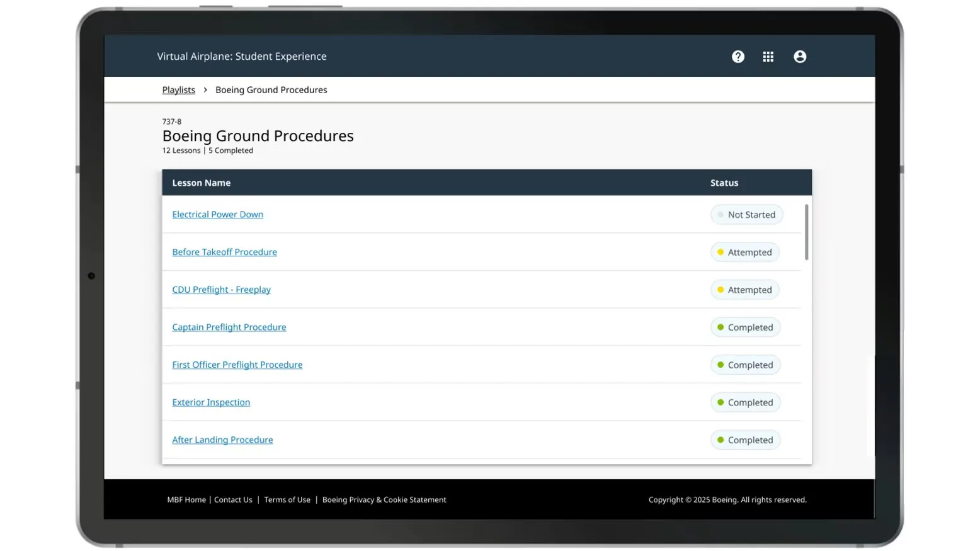View Boeing Privacy & Cookie Statement

click(x=384, y=500)
